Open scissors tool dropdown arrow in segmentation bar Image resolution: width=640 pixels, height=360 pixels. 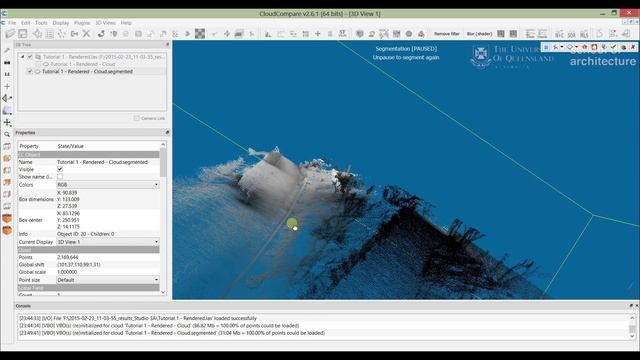tap(562, 47)
